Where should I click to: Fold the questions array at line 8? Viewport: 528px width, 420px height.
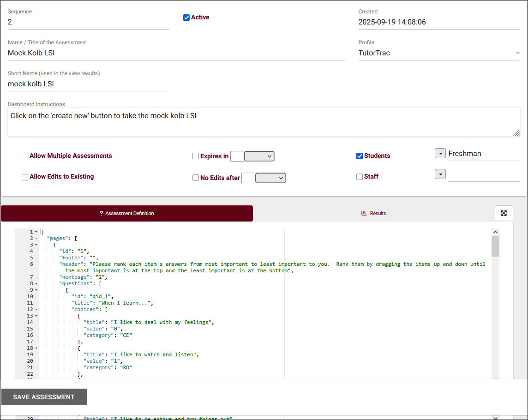(x=36, y=283)
